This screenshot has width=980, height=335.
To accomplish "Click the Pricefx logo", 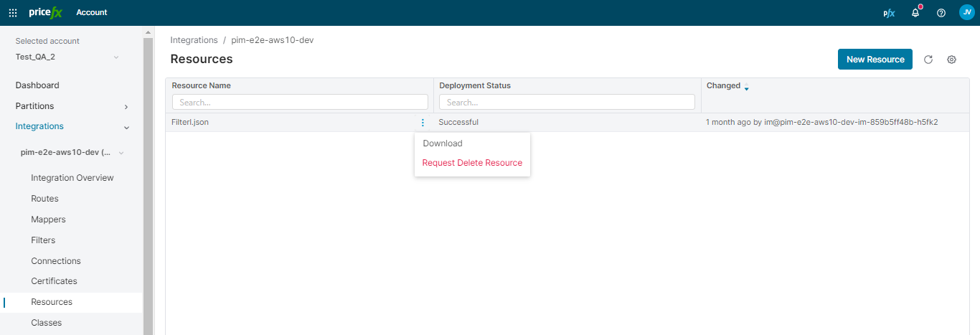I will [x=46, y=12].
